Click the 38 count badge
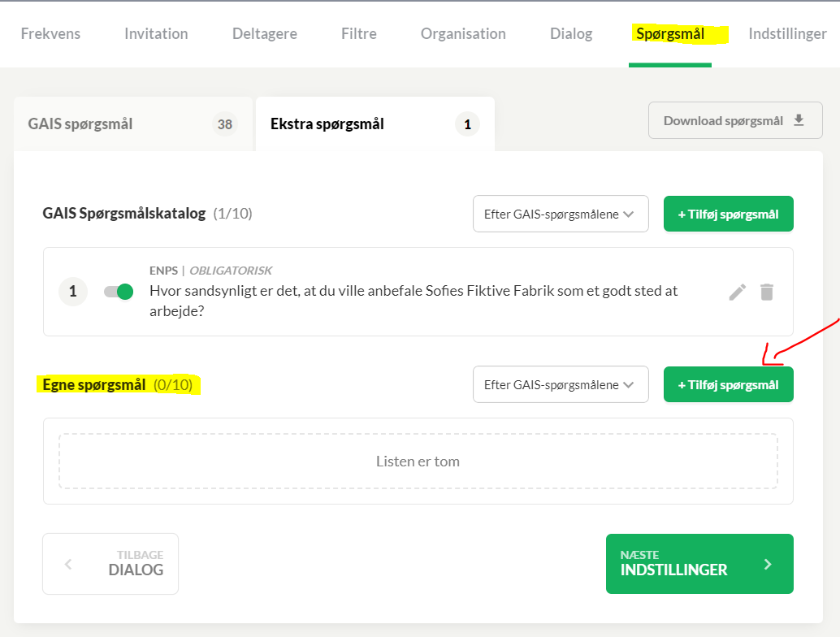This screenshot has height=637, width=840. click(x=224, y=124)
